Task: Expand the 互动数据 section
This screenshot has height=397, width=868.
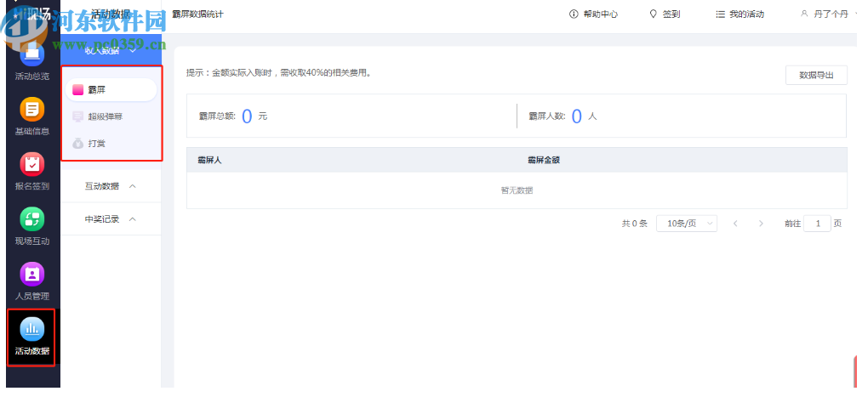Action: 111,186
